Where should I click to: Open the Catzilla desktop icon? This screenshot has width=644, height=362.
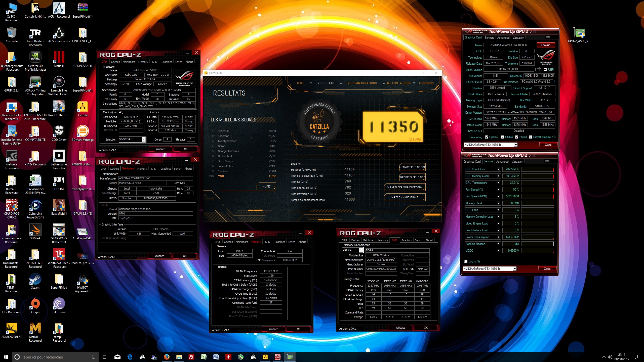click(83, 109)
